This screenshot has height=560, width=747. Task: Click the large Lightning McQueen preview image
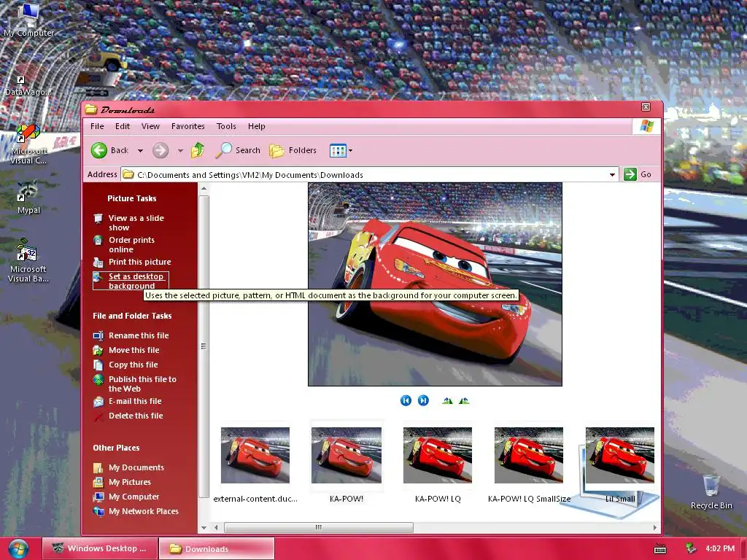[x=435, y=284]
